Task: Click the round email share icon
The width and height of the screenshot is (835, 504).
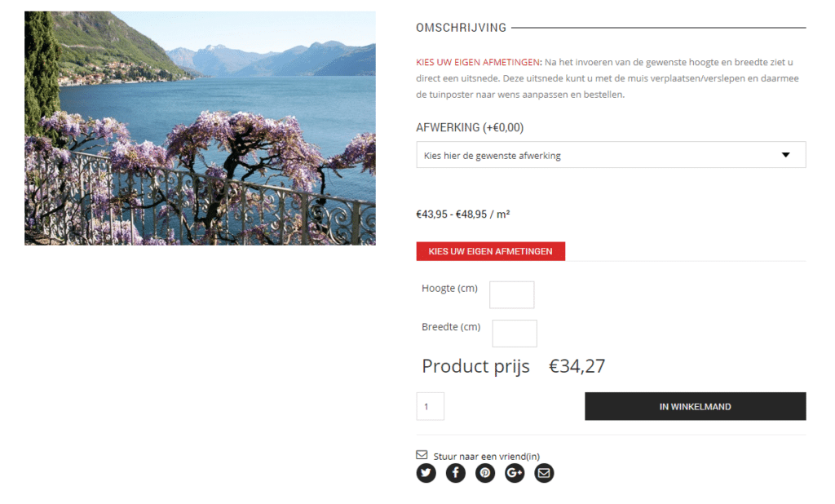Action: coord(544,473)
